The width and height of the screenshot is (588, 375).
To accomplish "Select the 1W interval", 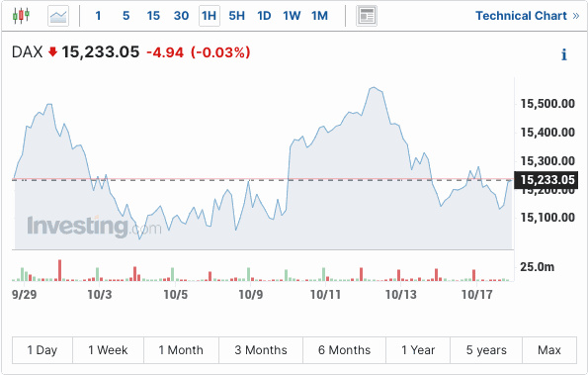I will coord(292,16).
